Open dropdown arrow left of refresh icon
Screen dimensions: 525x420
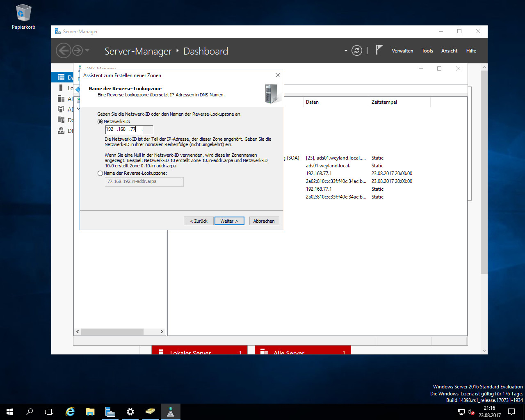(346, 51)
